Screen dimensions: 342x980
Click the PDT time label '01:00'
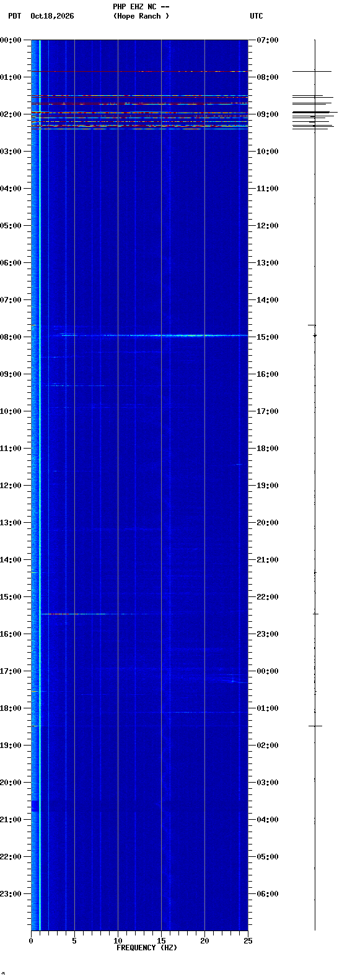11,77
